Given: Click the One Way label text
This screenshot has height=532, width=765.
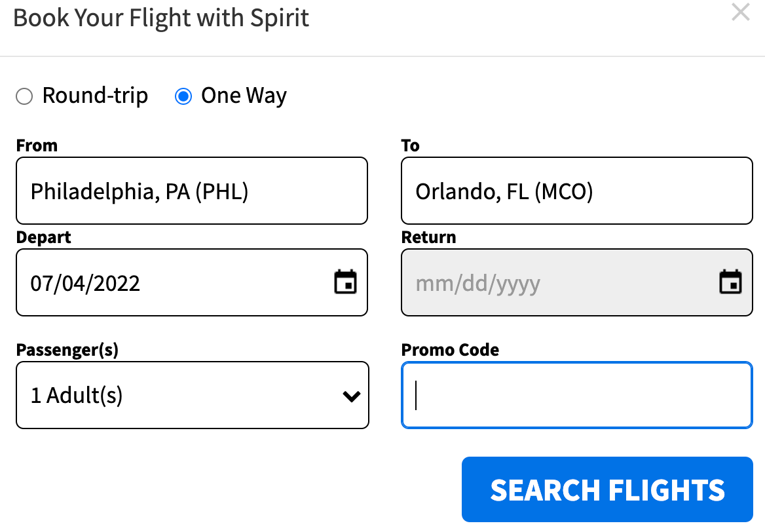Looking at the screenshot, I should click(x=244, y=96).
